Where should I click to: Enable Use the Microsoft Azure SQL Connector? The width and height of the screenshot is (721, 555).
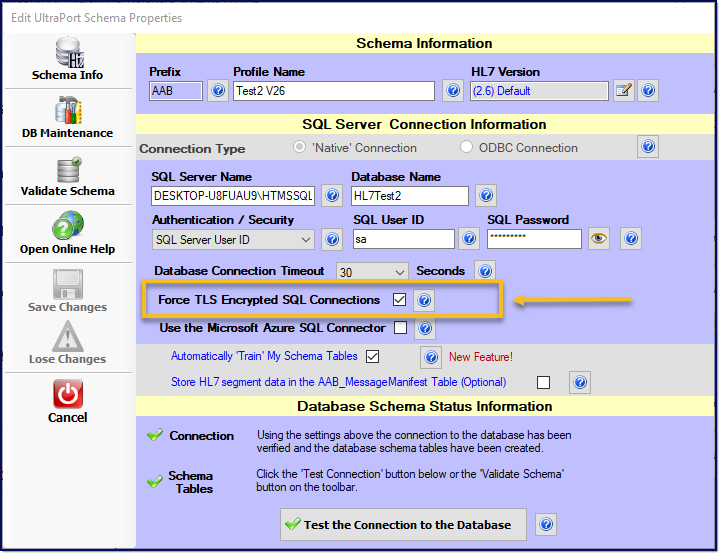click(x=400, y=328)
